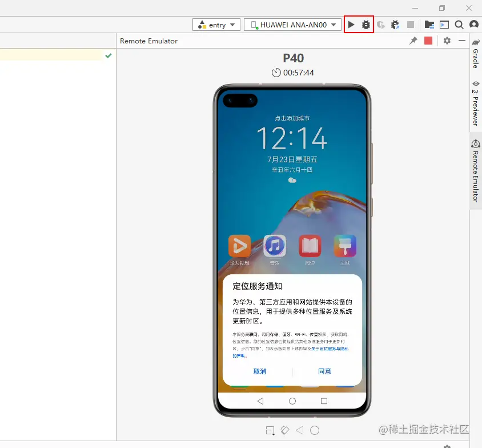
Task: Rotate the emulator screen icon
Action: point(285,430)
